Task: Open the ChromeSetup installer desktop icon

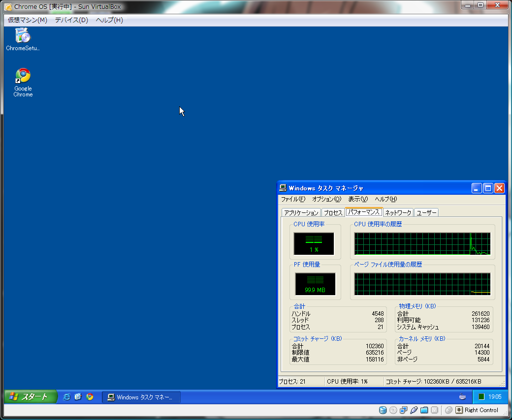Action: pyautogui.click(x=23, y=39)
